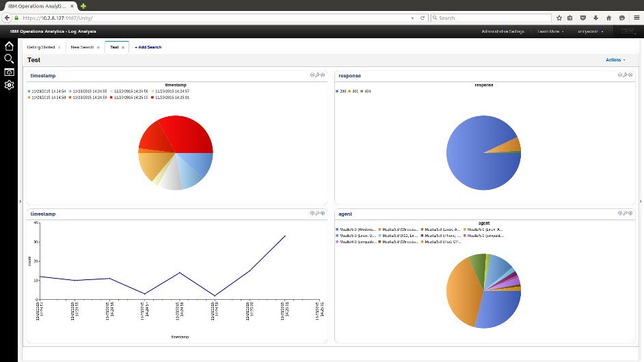Viewport: 644px width, 362px height.
Task: Close the IBM Operations Analytics browser tab
Action: coord(72,6)
